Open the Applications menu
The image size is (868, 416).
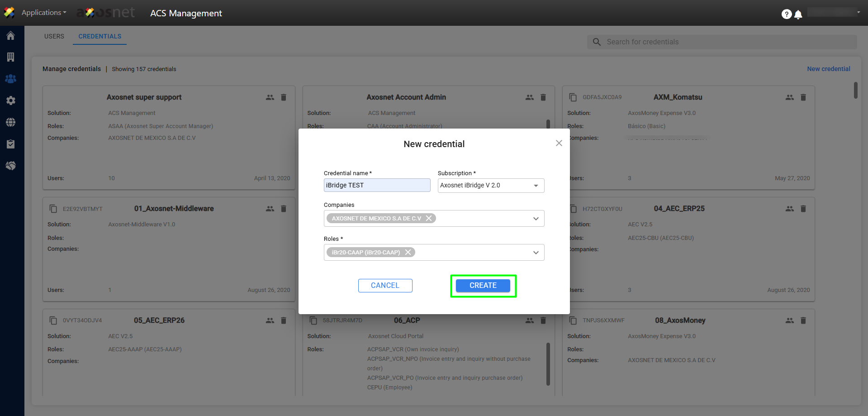click(43, 13)
